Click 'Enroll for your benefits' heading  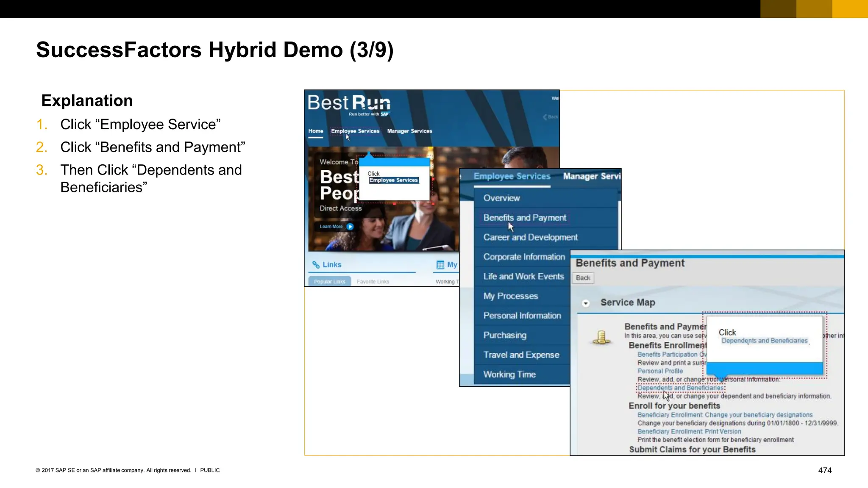click(674, 406)
